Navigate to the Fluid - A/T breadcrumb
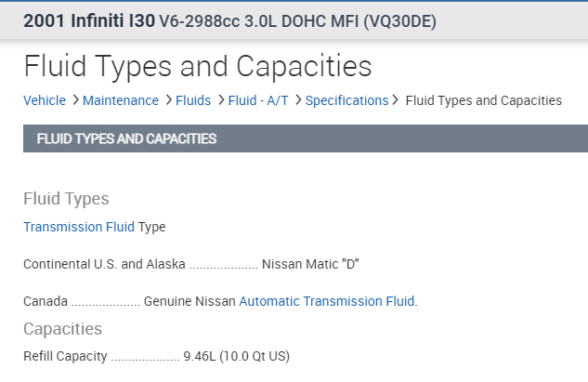This screenshot has width=588, height=382. tap(260, 100)
